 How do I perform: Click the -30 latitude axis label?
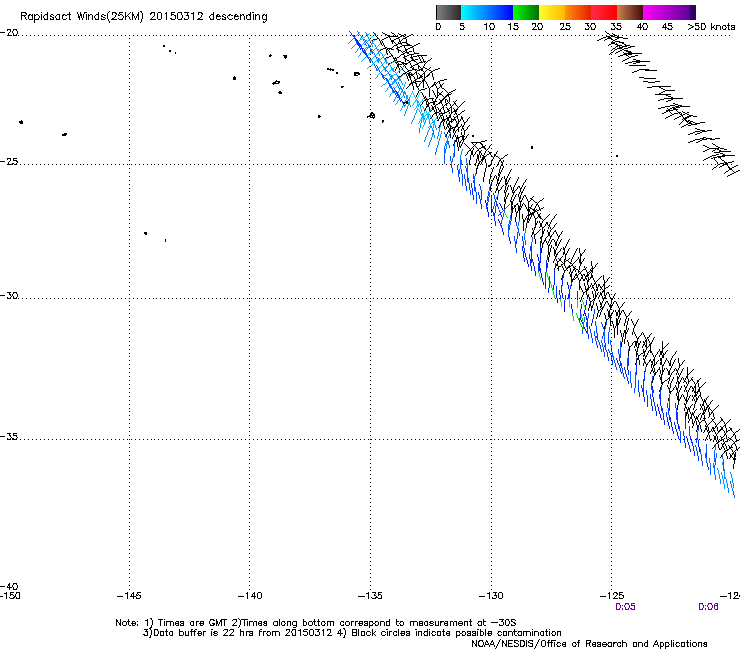9,295
